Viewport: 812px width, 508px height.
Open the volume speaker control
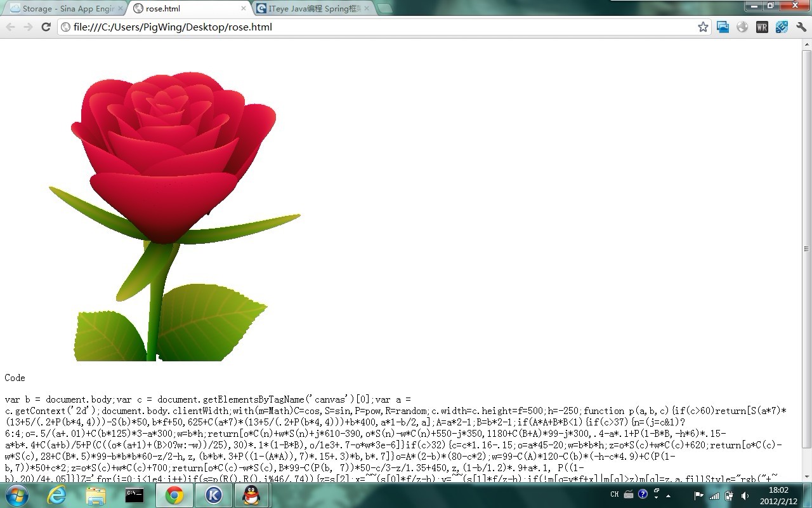745,495
